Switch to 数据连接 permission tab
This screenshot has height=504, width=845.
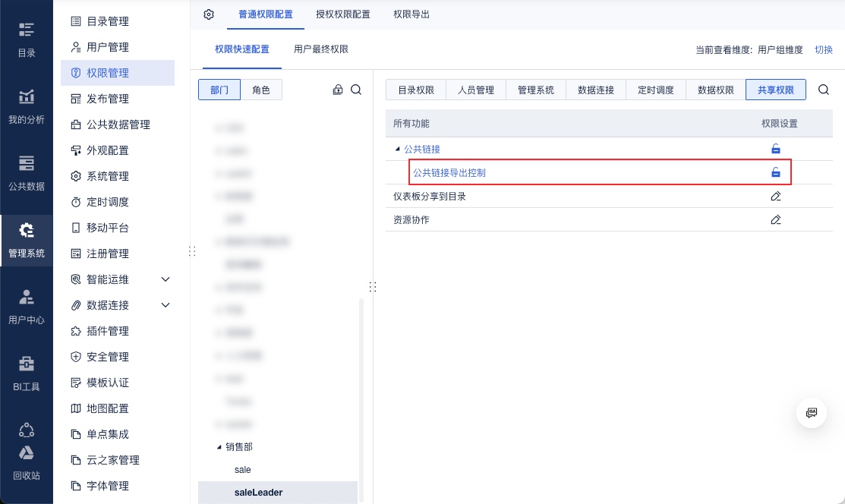(x=596, y=90)
